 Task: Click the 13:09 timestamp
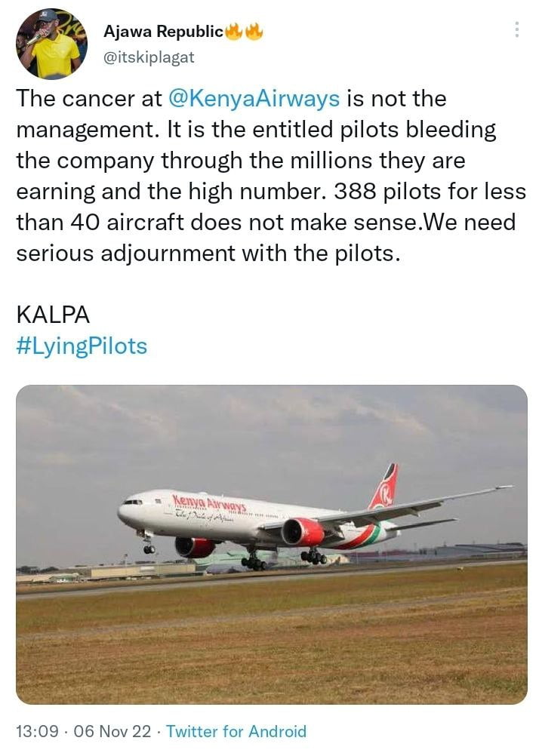(35, 731)
